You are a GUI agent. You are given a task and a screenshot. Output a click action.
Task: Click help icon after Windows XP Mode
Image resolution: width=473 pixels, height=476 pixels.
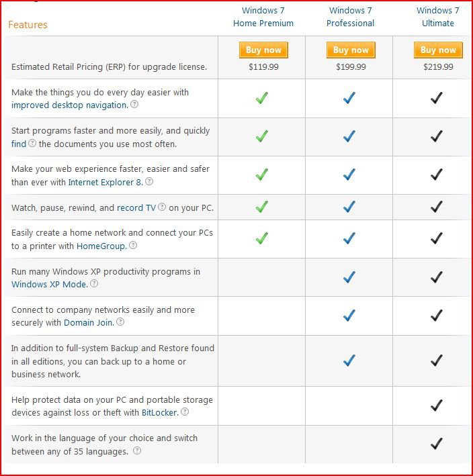pyautogui.click(x=94, y=283)
